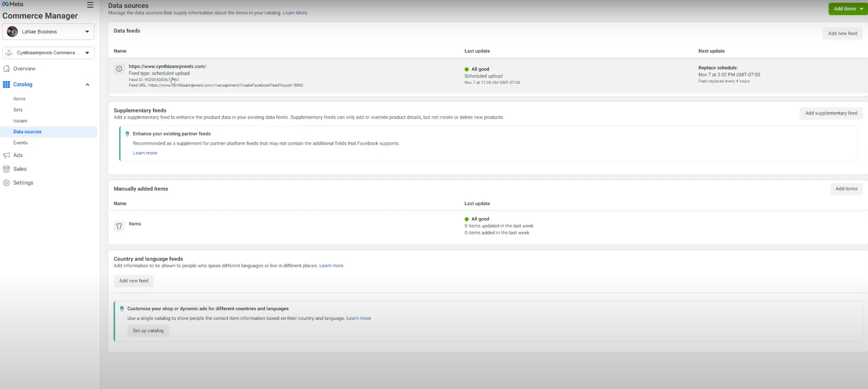Click the Meta logo
The height and width of the screenshot is (389, 868).
pyautogui.click(x=13, y=4)
